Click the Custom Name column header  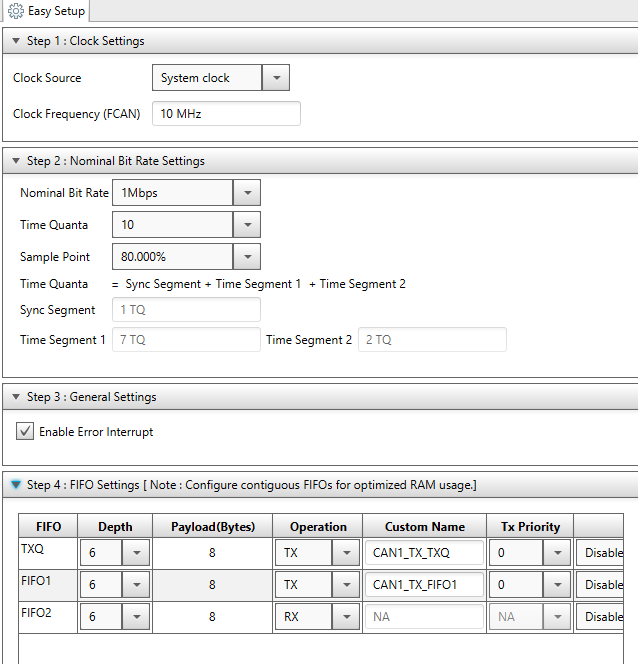click(x=425, y=526)
